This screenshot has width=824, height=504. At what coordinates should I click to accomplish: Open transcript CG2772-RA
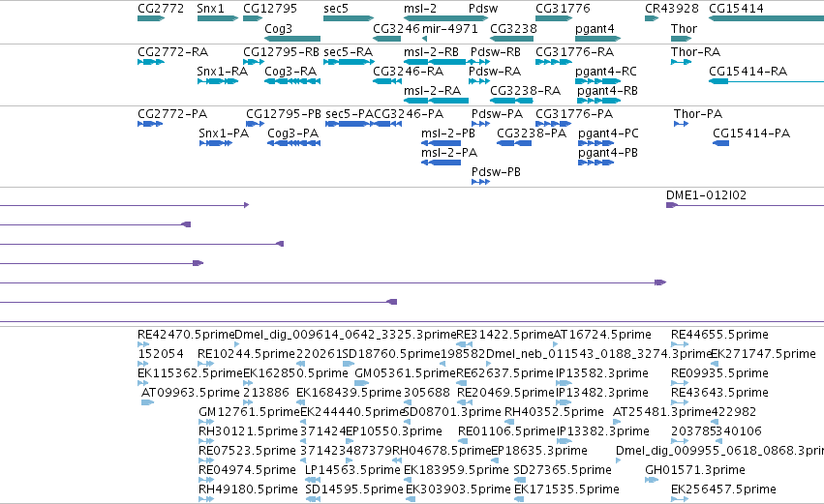(x=151, y=62)
